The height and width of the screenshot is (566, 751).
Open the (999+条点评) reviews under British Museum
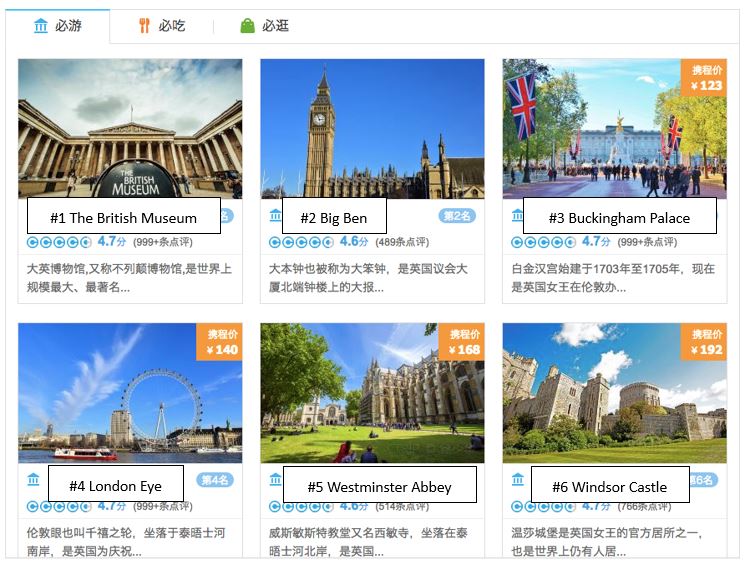coord(163,242)
